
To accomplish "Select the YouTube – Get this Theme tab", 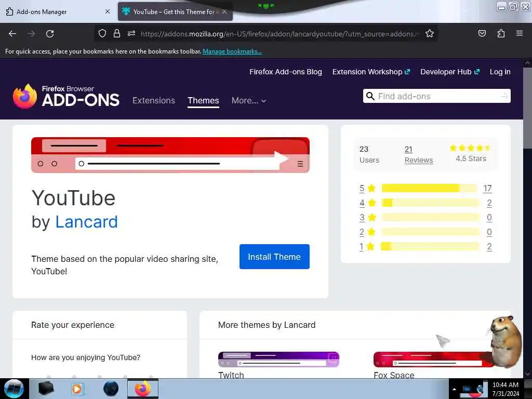I will point(175,11).
